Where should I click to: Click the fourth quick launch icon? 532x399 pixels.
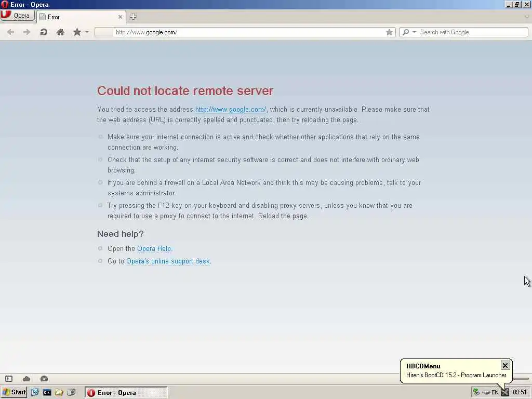click(x=71, y=393)
